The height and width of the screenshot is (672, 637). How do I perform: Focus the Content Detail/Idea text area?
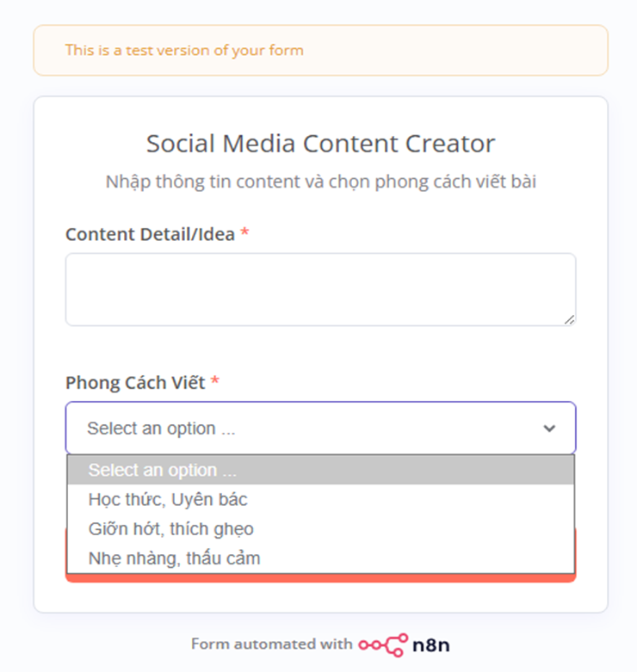pos(320,289)
